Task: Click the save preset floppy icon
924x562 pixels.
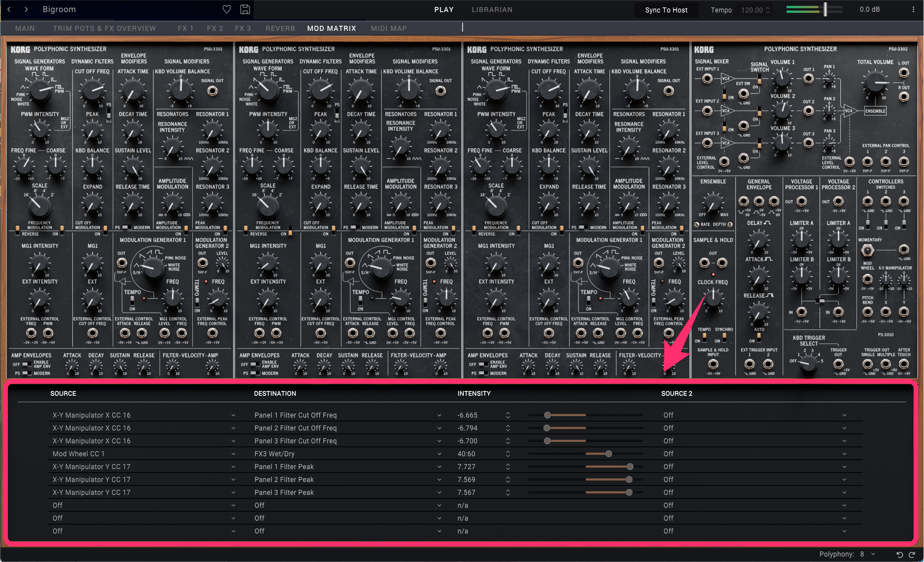Action: pyautogui.click(x=245, y=9)
